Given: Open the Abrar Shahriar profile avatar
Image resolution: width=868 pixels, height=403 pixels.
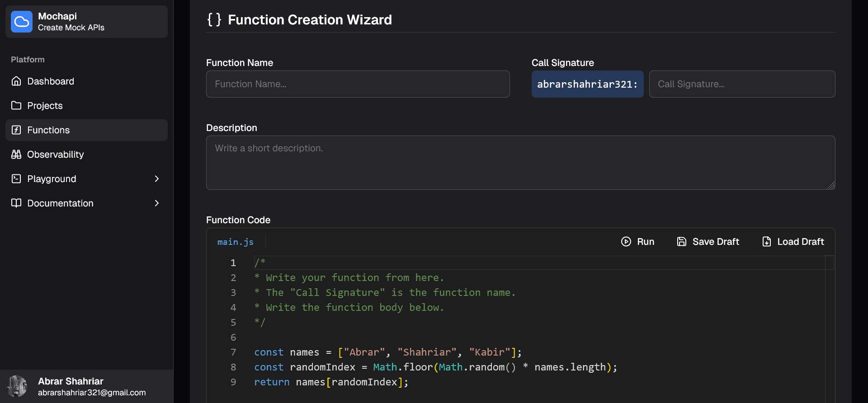Looking at the screenshot, I should pyautogui.click(x=17, y=386).
